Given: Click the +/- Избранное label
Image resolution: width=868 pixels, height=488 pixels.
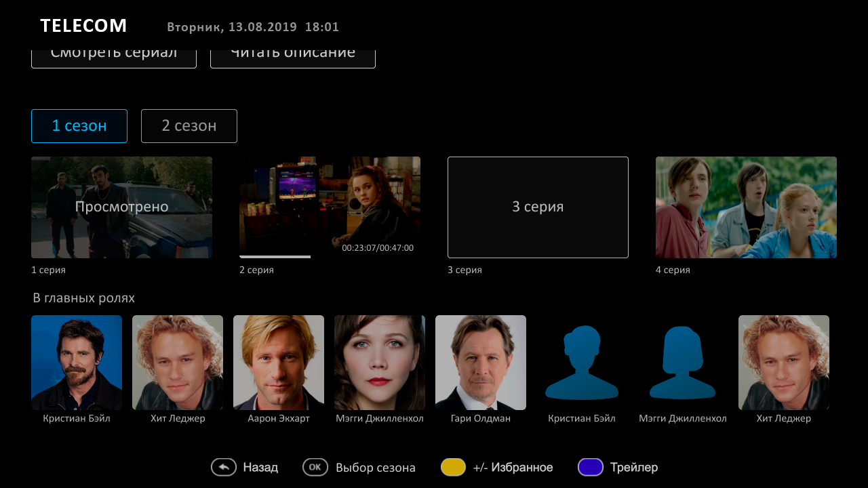Looking at the screenshot, I should tap(513, 468).
